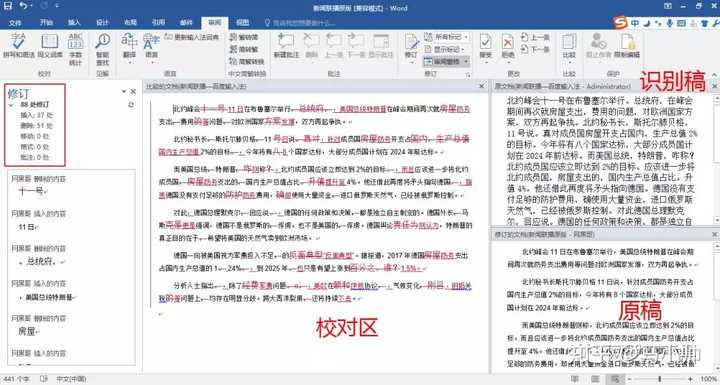Expand the 审阅窗格 dropdown arrow
The width and height of the screenshot is (720, 385).
tap(466, 61)
